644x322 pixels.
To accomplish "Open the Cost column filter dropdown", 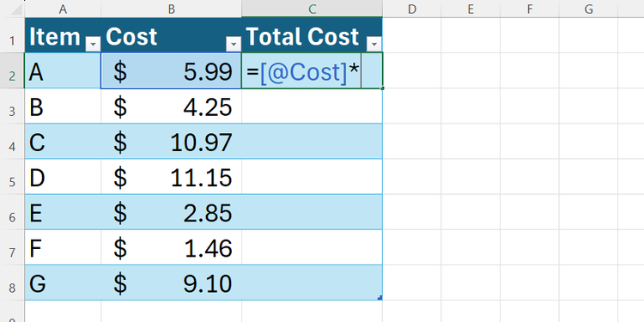I will [234, 44].
